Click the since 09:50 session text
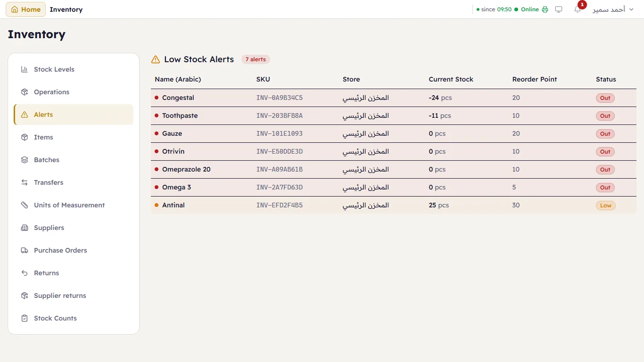This screenshot has height=362, width=644. pos(494,9)
